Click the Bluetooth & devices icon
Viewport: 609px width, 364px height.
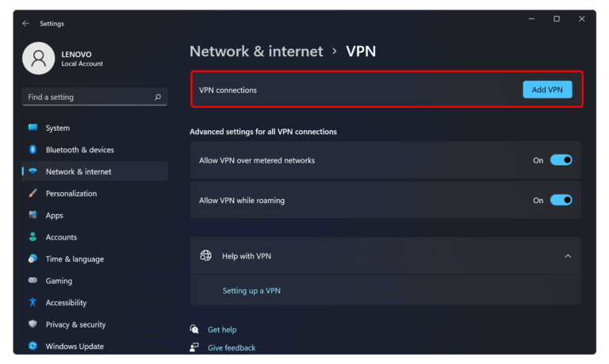tap(33, 150)
